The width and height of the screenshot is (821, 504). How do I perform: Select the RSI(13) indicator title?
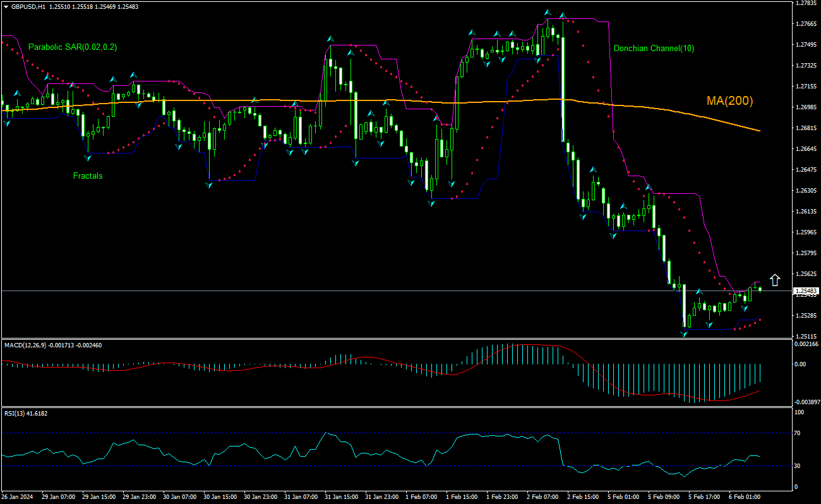click(x=18, y=413)
